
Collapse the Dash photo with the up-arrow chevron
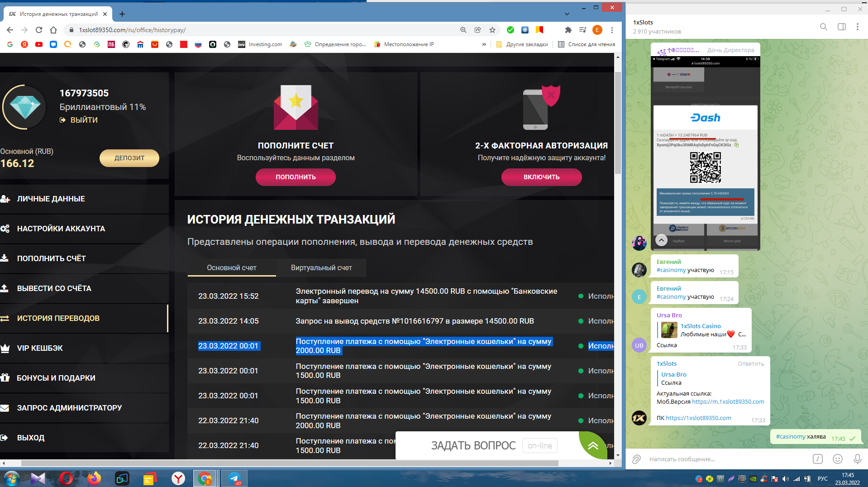tap(661, 241)
